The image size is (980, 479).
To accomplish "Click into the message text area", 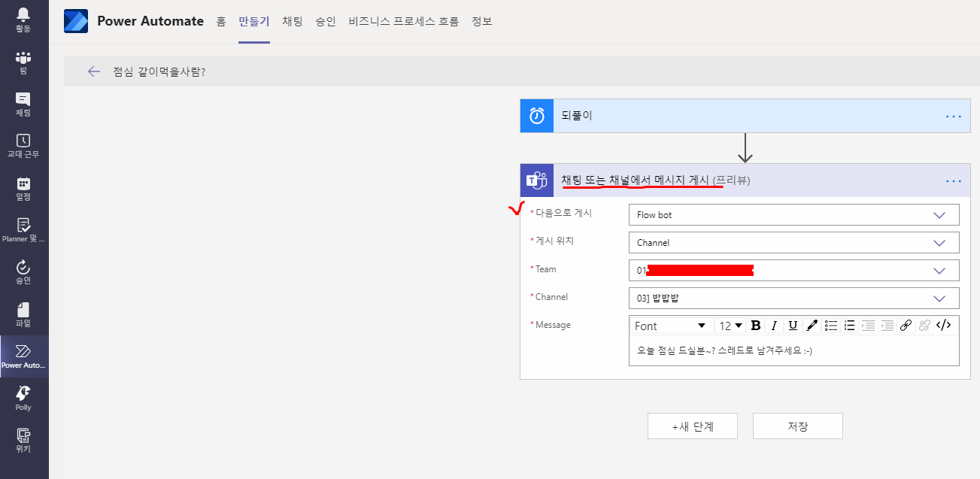I will tap(793, 350).
